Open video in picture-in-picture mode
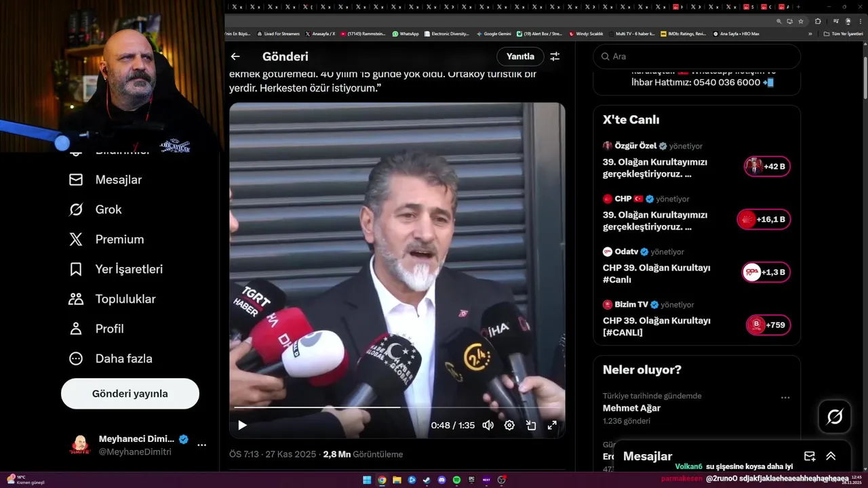868x488 pixels. 531,426
